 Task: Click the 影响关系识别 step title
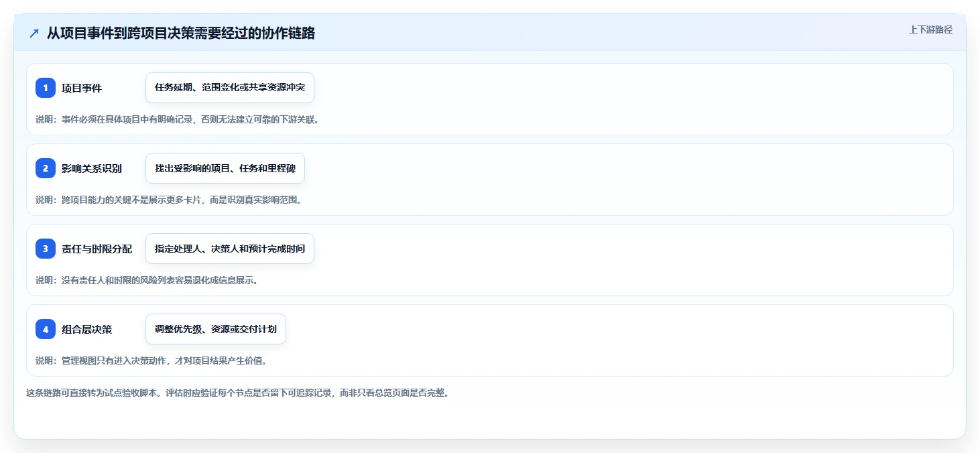click(92, 168)
